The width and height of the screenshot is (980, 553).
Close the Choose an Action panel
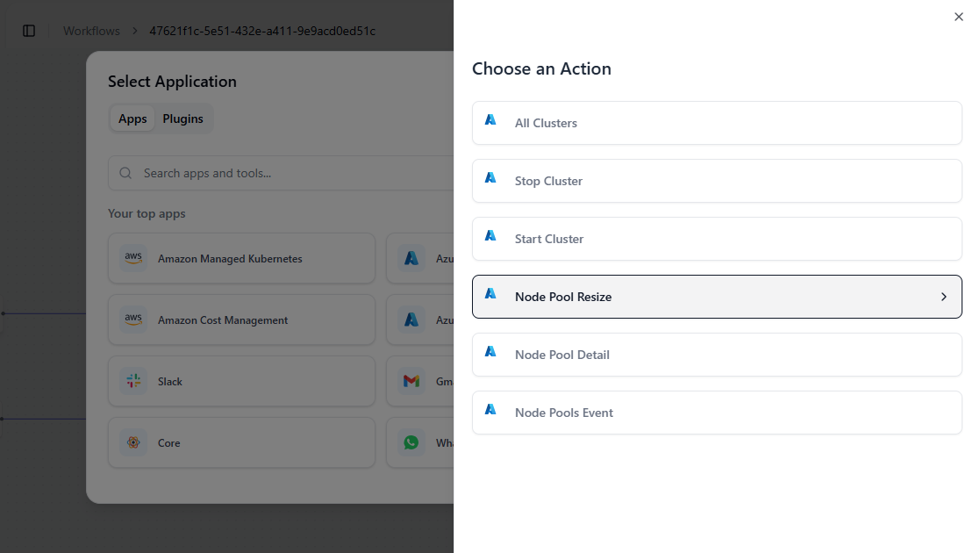point(958,17)
